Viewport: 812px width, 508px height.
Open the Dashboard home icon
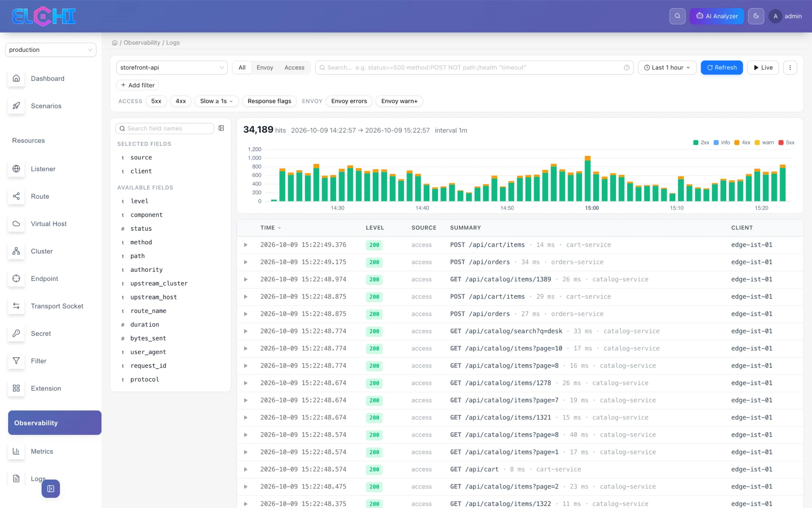[16, 79]
